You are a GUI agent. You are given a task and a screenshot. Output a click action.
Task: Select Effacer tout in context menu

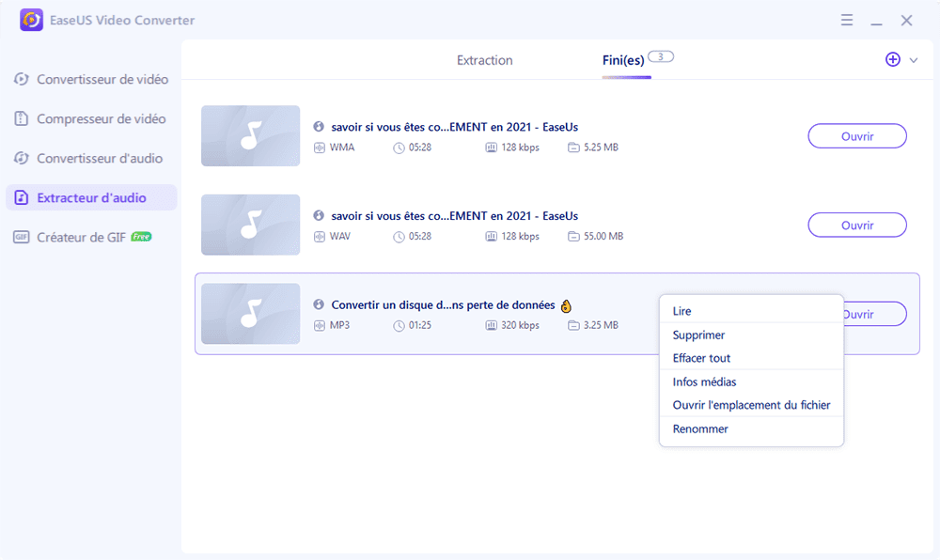tap(701, 358)
